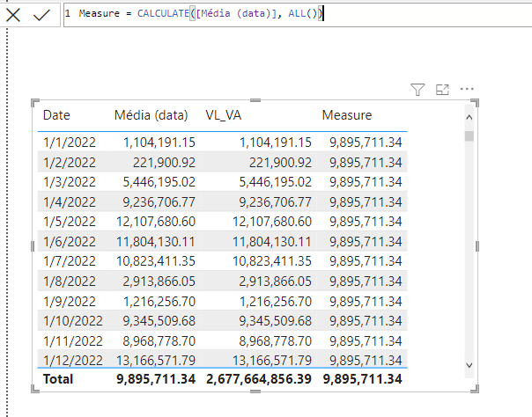This screenshot has height=417, width=532.
Task: Click the Total row label
Action: click(x=58, y=379)
